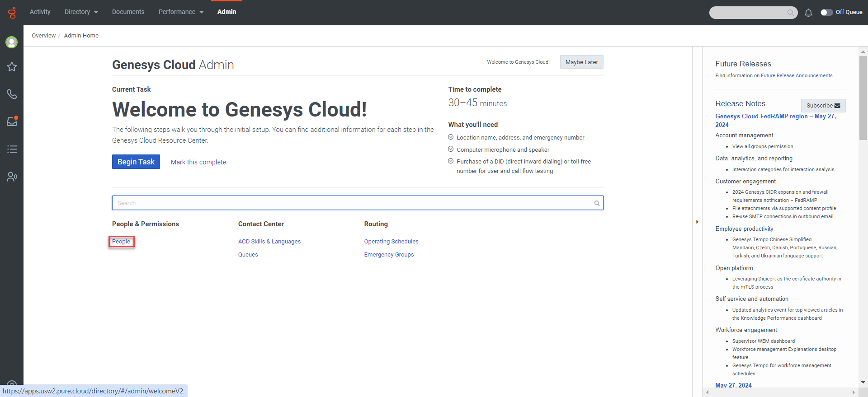The height and width of the screenshot is (397, 868).
Task: Open the user profile avatar
Action: [x=12, y=42]
